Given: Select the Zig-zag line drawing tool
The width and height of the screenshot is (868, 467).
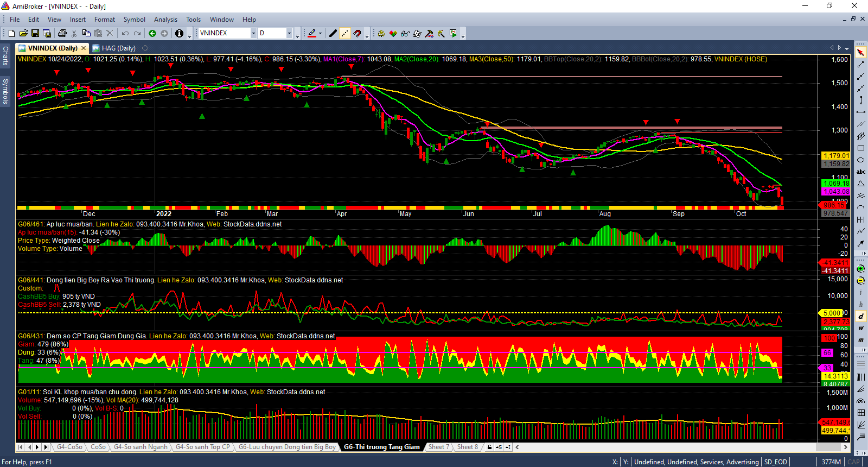Looking at the screenshot, I should point(861,231).
